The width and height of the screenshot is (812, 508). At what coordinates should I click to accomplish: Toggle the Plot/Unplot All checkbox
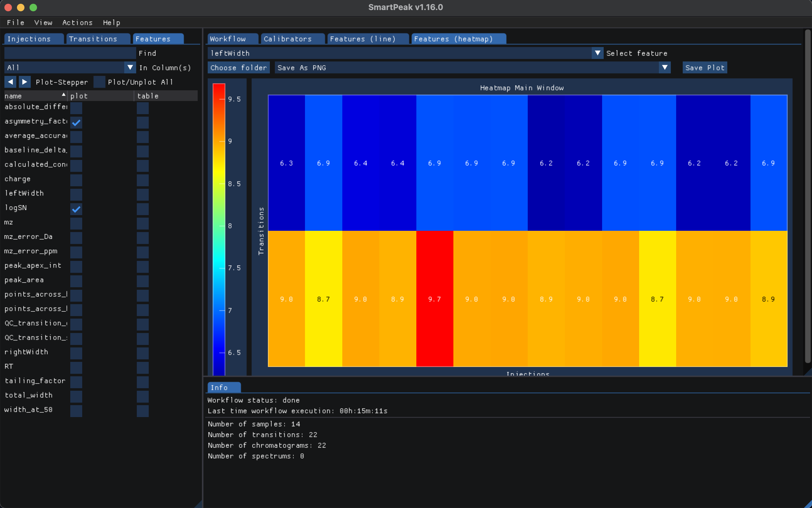(99, 82)
